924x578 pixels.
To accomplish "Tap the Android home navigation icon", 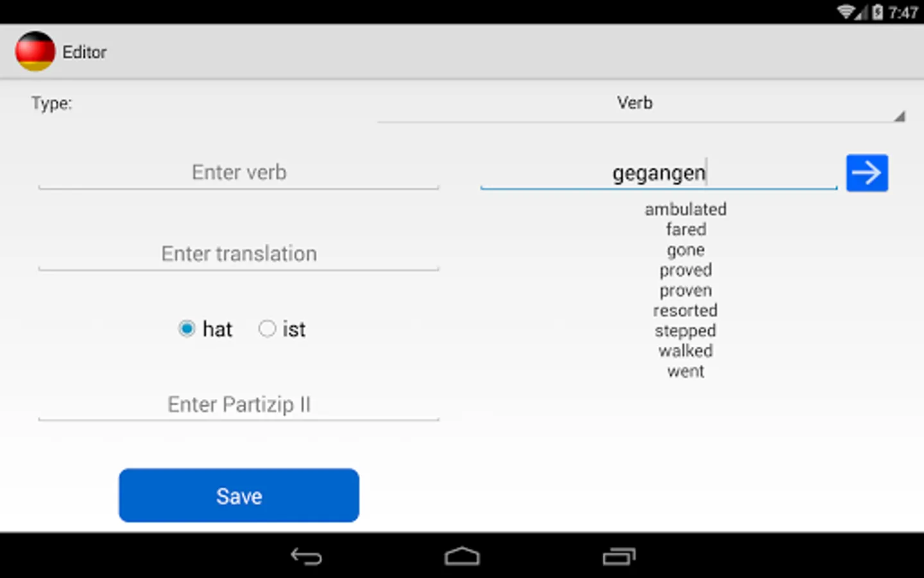I will 462,556.
